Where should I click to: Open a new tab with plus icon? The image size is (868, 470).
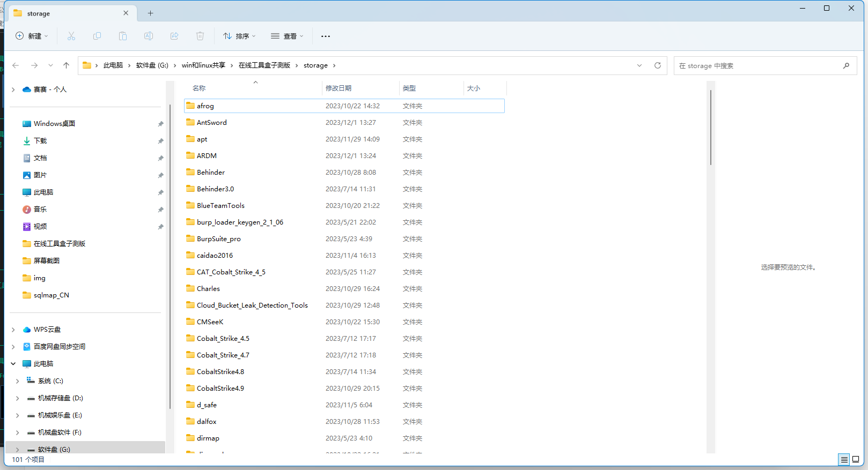coord(150,13)
